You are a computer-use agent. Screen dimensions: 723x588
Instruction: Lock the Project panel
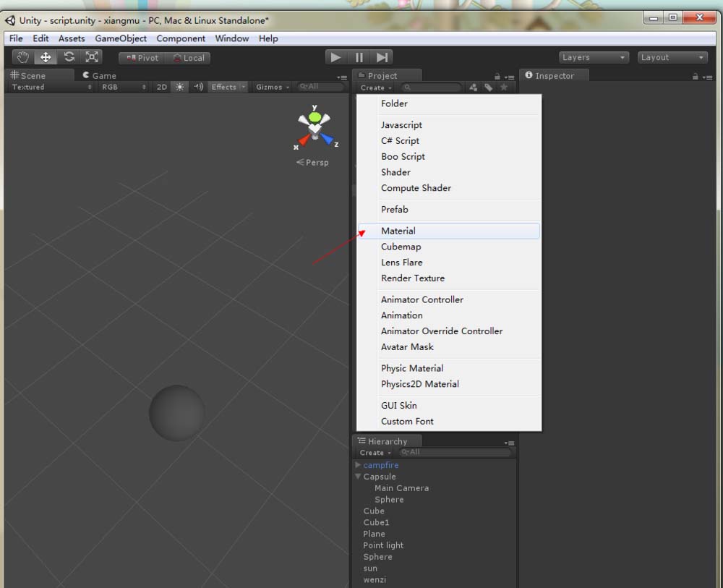click(497, 77)
